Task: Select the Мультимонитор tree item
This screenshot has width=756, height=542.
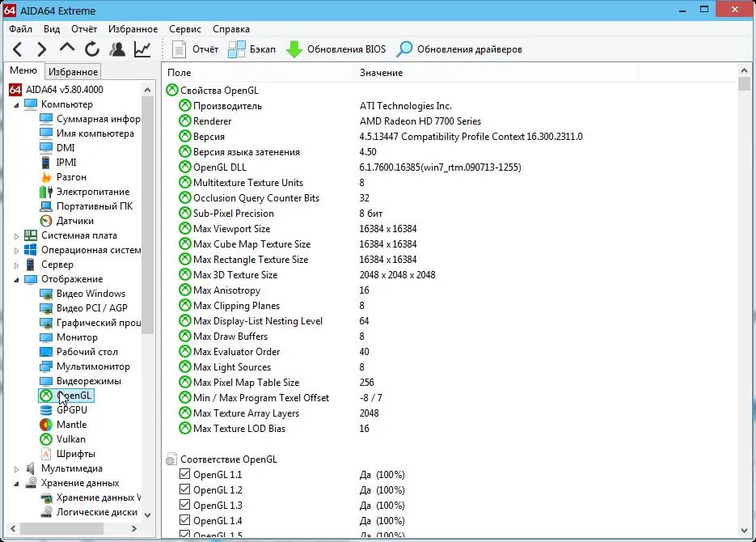Action: coord(93,366)
